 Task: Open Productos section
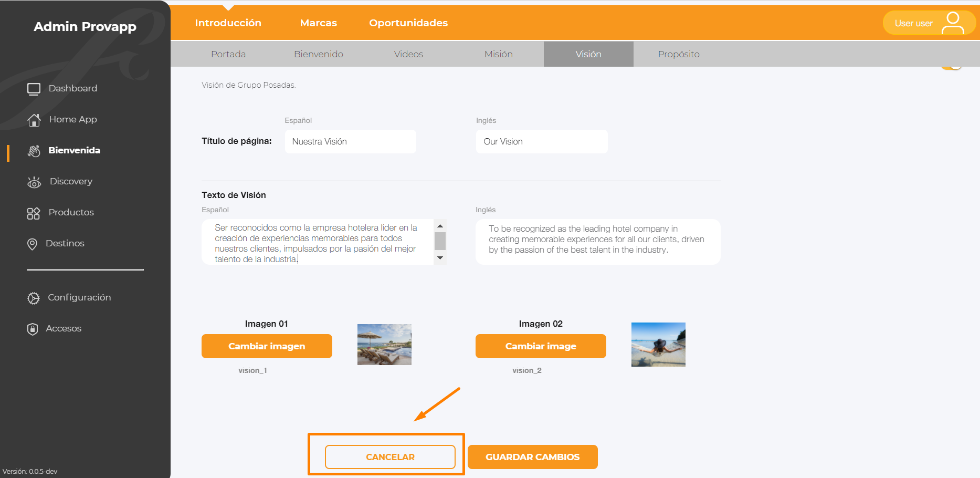[x=71, y=212]
